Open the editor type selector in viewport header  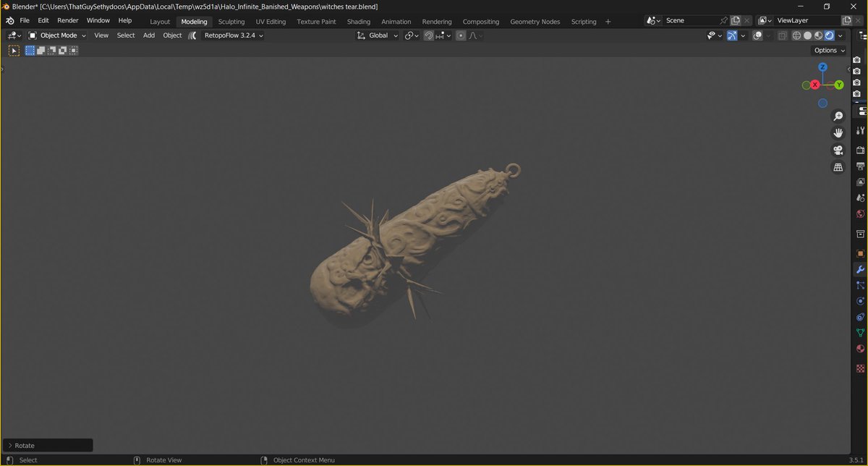point(14,35)
